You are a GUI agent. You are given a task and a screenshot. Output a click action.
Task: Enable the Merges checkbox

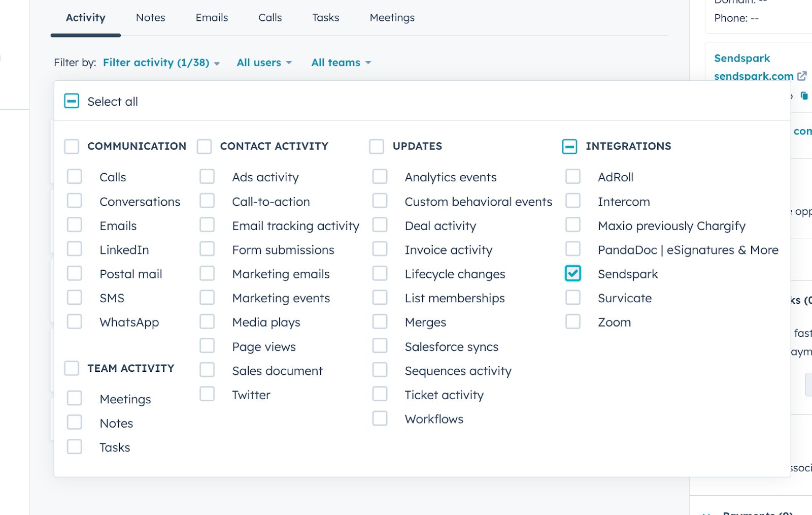pyautogui.click(x=380, y=321)
